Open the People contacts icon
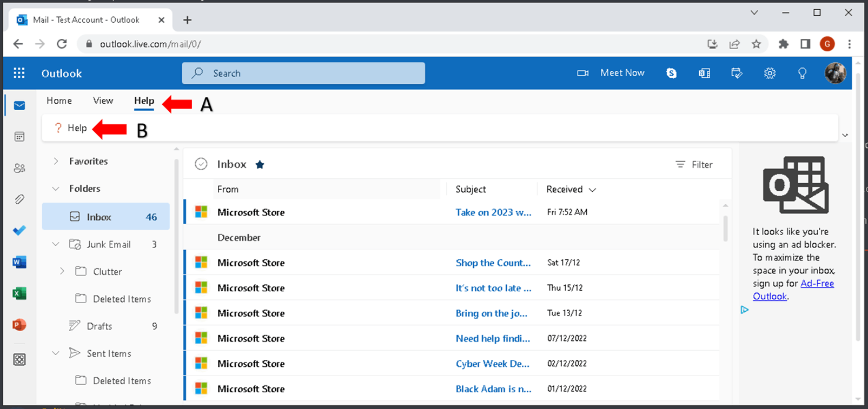 (19, 168)
